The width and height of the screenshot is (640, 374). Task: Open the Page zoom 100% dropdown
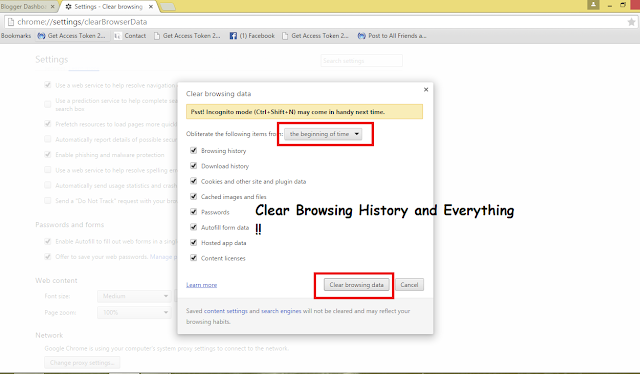point(133,312)
